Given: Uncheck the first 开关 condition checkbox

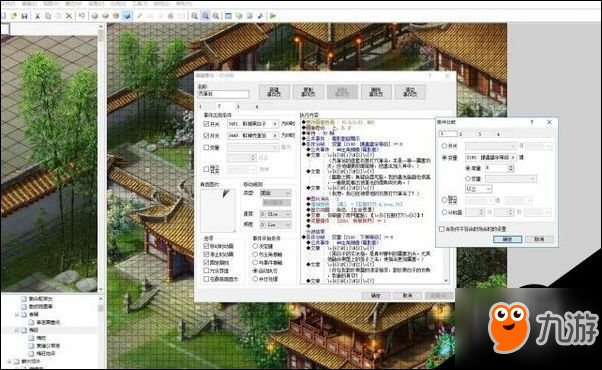Looking at the screenshot, I should point(206,124).
